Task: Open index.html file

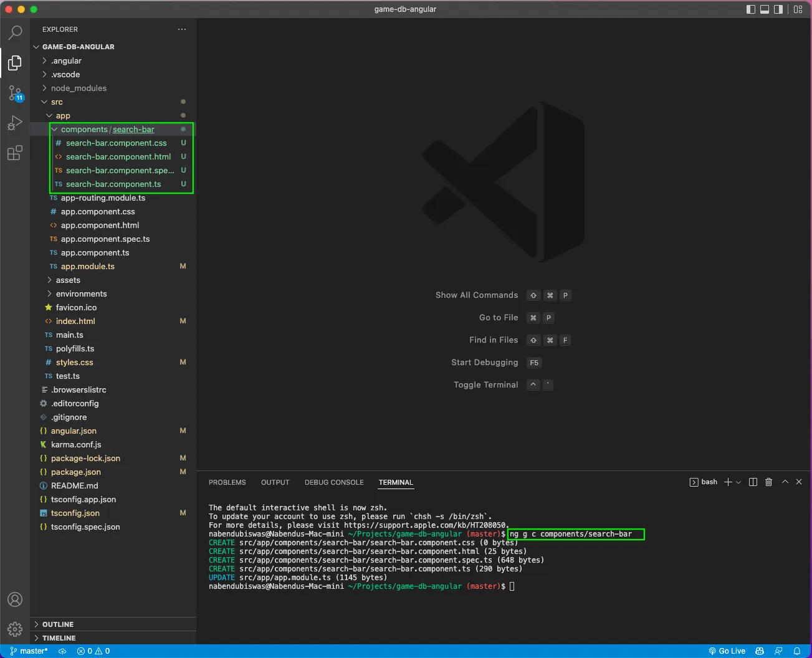Action: 113,321
